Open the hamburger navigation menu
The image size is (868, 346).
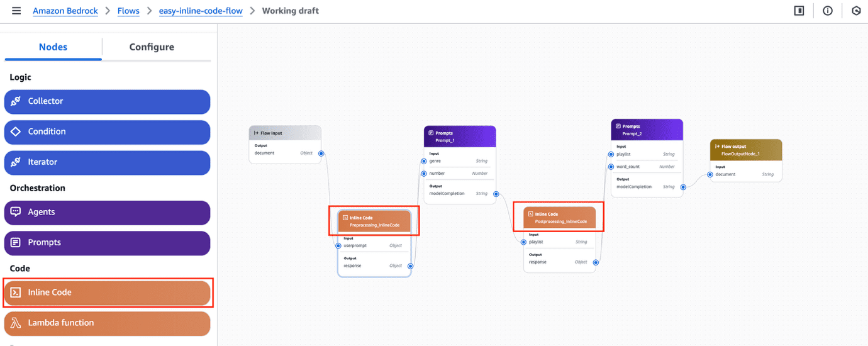coord(16,11)
